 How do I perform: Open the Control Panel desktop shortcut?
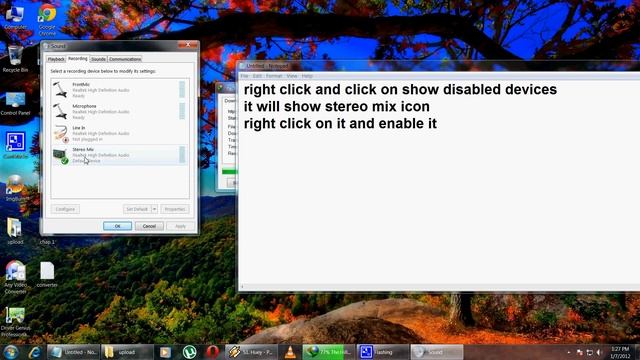(x=15, y=104)
